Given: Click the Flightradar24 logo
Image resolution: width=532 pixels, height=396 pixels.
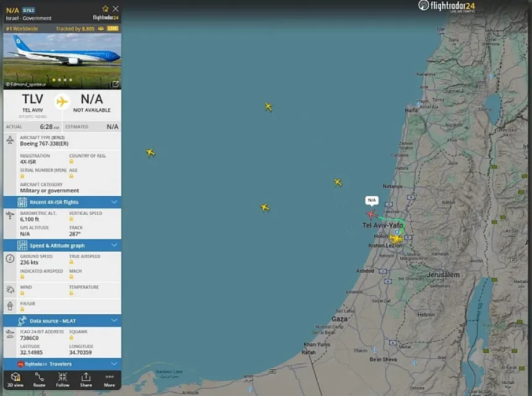Looking at the screenshot, I should tap(447, 6).
